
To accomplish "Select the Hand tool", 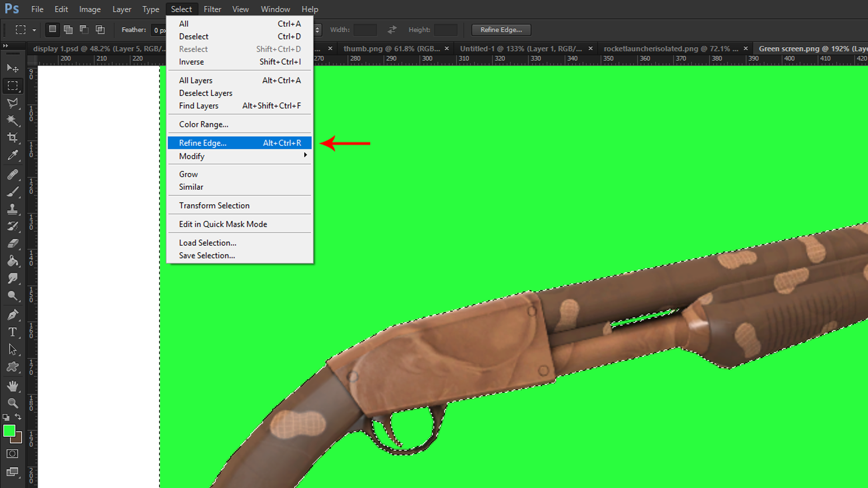I will click(x=13, y=386).
